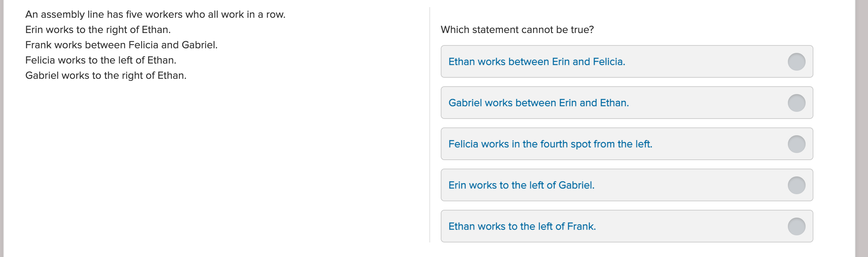Click answer text 'Ethan works between Erin and Felicia.'
868x257 pixels.
click(x=537, y=62)
